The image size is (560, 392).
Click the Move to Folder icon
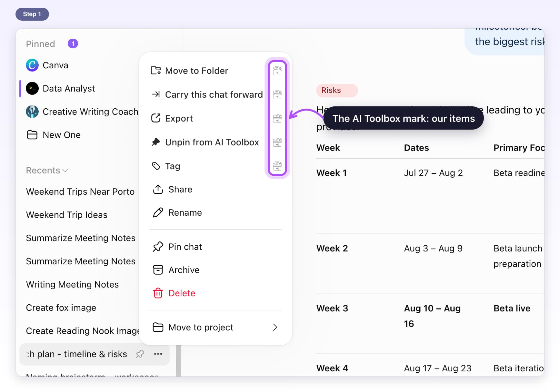[x=156, y=71]
